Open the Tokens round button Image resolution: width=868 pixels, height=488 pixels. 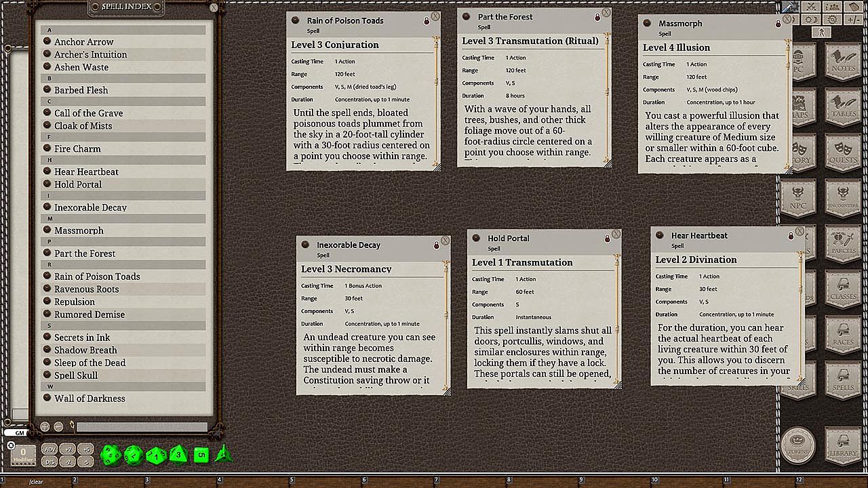797,445
